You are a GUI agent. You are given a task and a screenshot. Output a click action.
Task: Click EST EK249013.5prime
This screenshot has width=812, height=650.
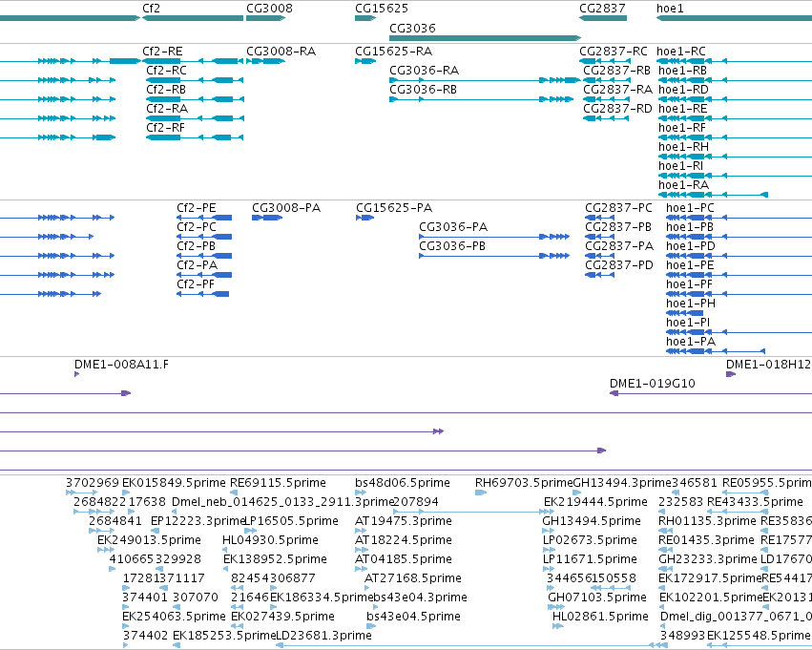(149, 541)
